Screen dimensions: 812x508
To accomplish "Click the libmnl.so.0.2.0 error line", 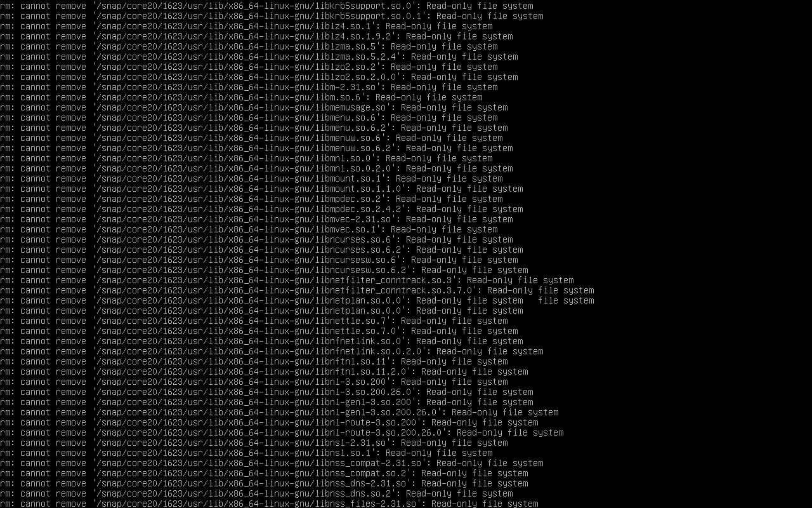I will 256,168.
